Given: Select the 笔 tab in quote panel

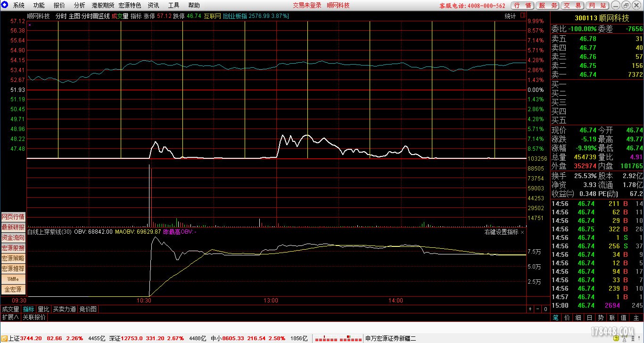Looking at the screenshot, I should click(556, 318).
